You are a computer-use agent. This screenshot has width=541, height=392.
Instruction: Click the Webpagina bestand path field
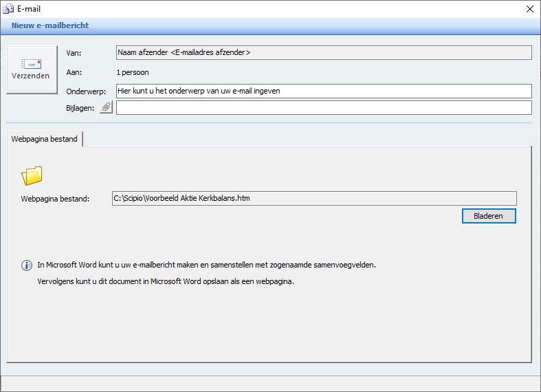[314, 199]
